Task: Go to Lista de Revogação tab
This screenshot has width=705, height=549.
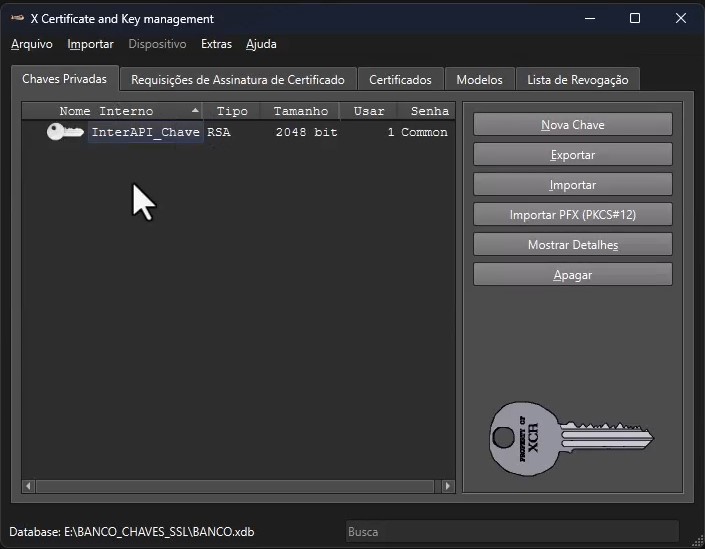Action: tap(578, 80)
